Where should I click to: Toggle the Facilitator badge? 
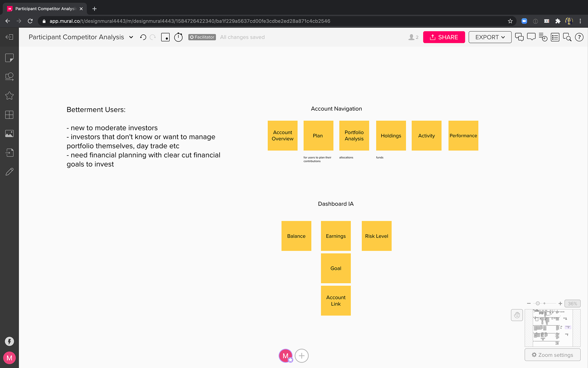(x=202, y=37)
